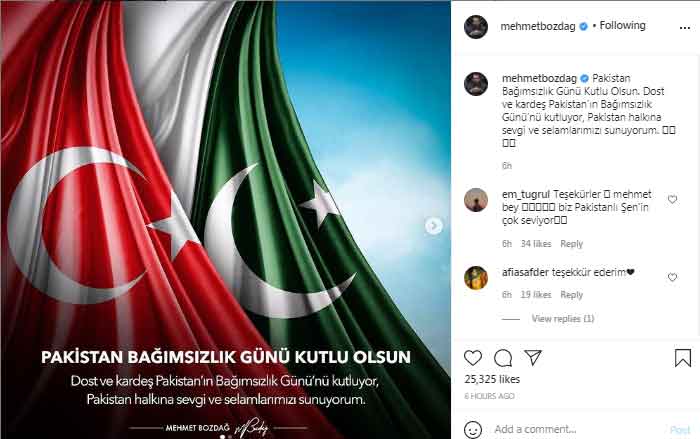Share the post via paper plane icon
Viewport: 700px width, 439px height.
click(533, 358)
